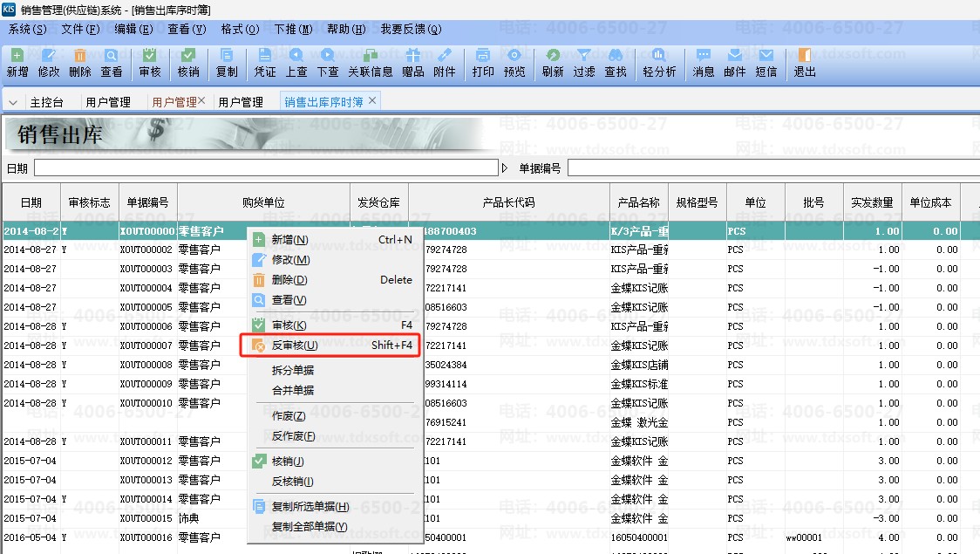Click the 退出 (Exit) toolbar icon
The height and width of the screenshot is (554, 980).
(805, 62)
